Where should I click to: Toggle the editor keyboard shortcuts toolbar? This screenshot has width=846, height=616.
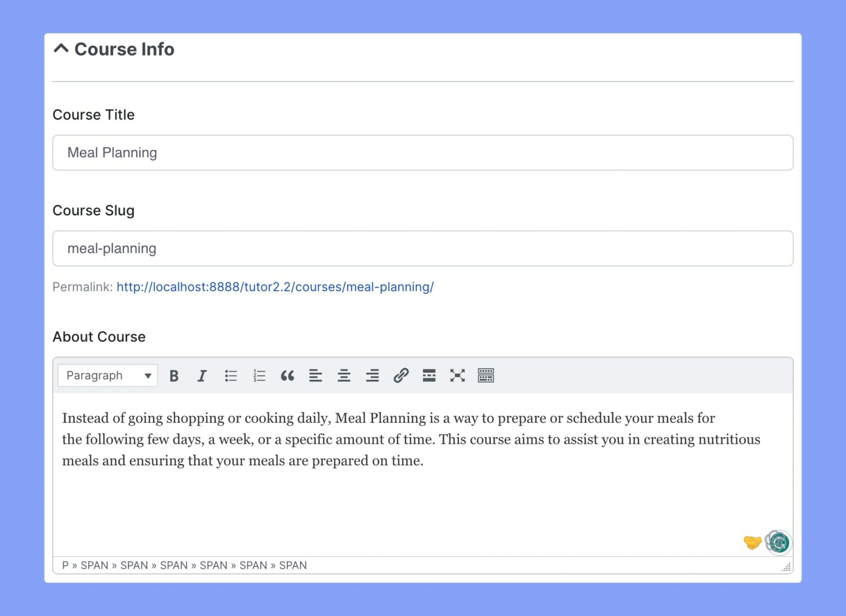(486, 375)
